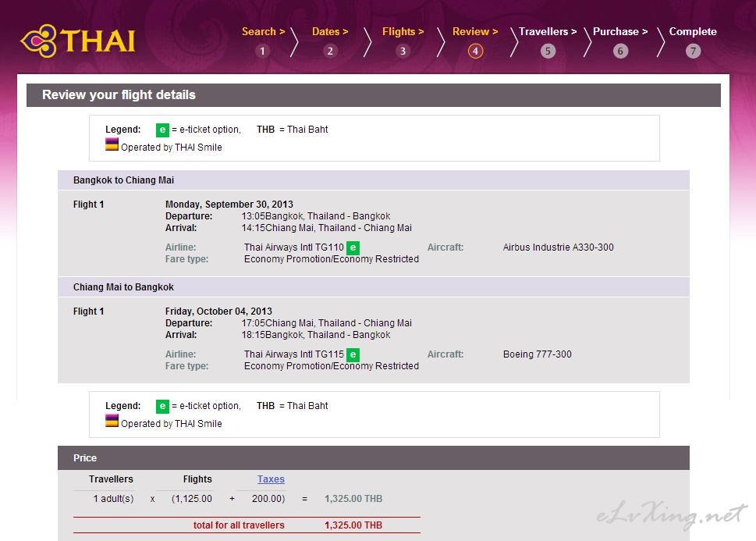Screen dimensions: 756x541
Task: Click the "total for all travellers" label
Action: tap(239, 525)
